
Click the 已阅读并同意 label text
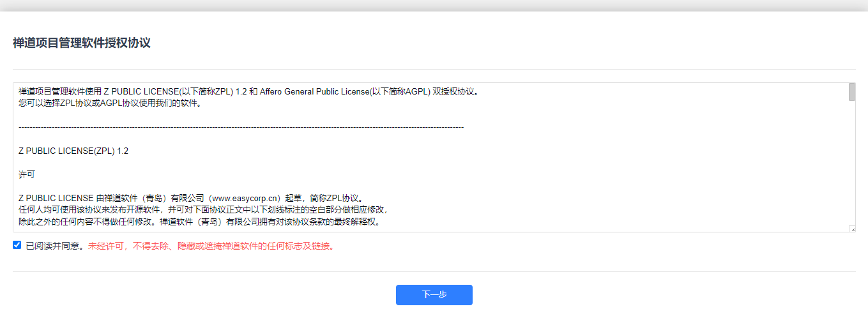pyautogui.click(x=56, y=246)
